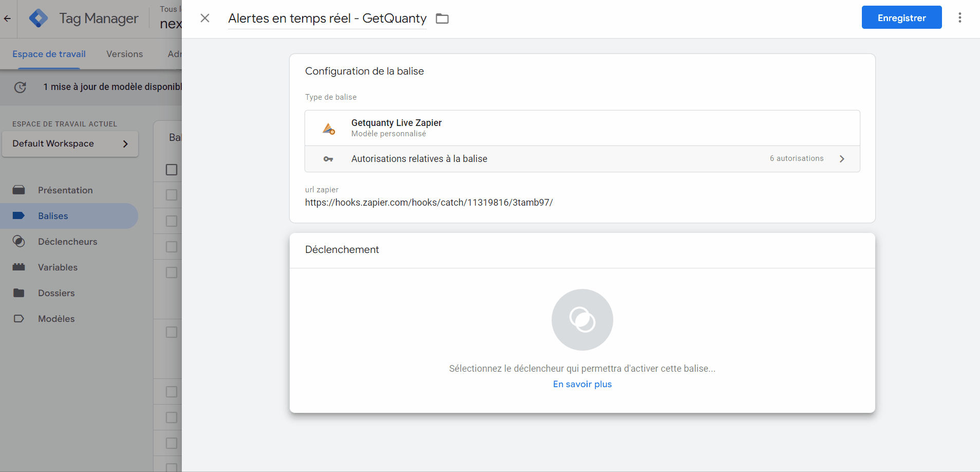The image size is (980, 472).
Task: Click the 6 autorisations label
Action: (x=796, y=158)
